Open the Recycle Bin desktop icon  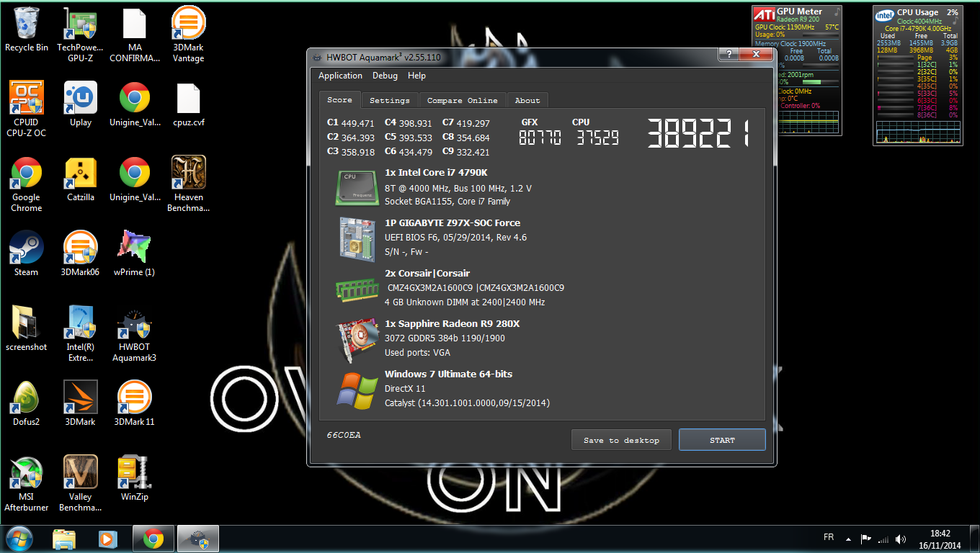27,30
